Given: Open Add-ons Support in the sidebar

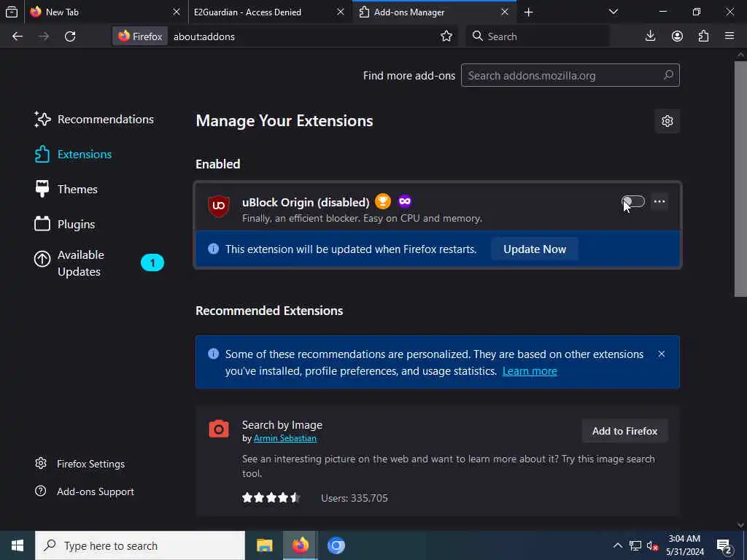Looking at the screenshot, I should [85, 491].
